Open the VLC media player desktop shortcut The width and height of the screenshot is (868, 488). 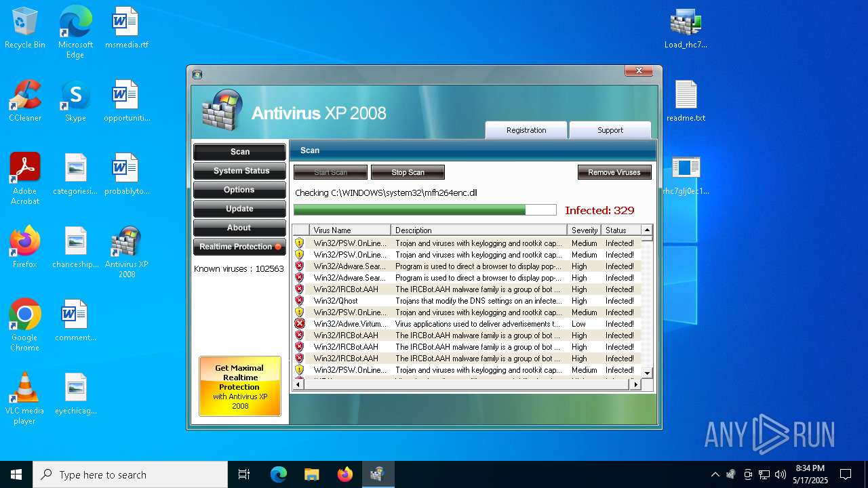pyautogui.click(x=25, y=399)
